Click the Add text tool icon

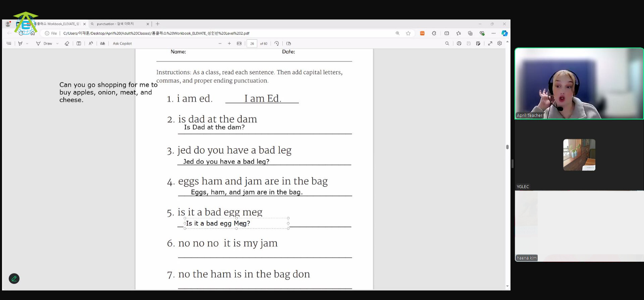(79, 43)
